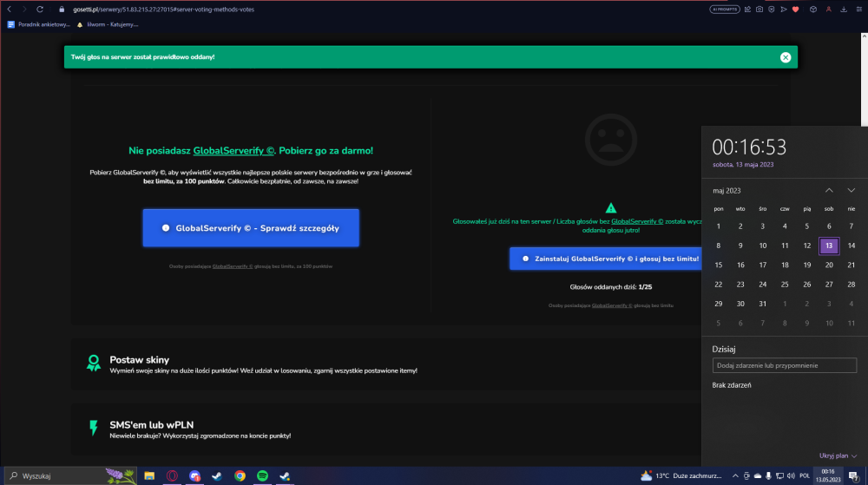The width and height of the screenshot is (868, 485).
Task: Open the volume speaker tray icon
Action: coord(791,475)
